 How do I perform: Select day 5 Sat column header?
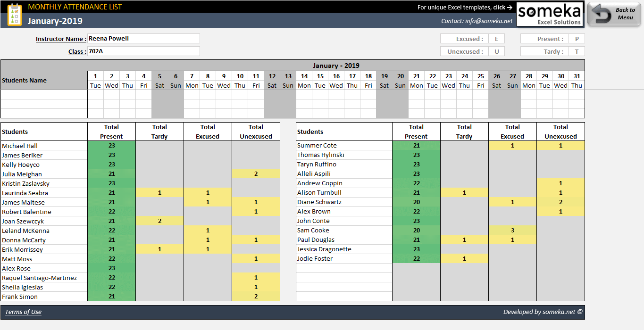coord(159,81)
